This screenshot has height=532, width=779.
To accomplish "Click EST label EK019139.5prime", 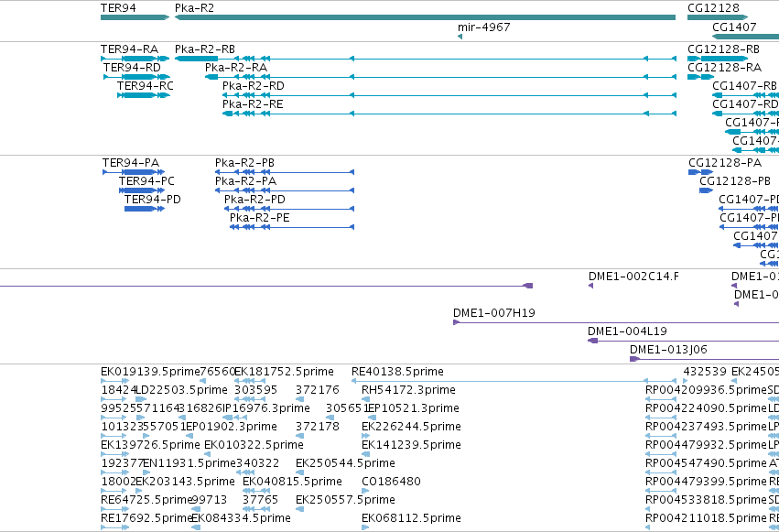I will pyautogui.click(x=150, y=372).
